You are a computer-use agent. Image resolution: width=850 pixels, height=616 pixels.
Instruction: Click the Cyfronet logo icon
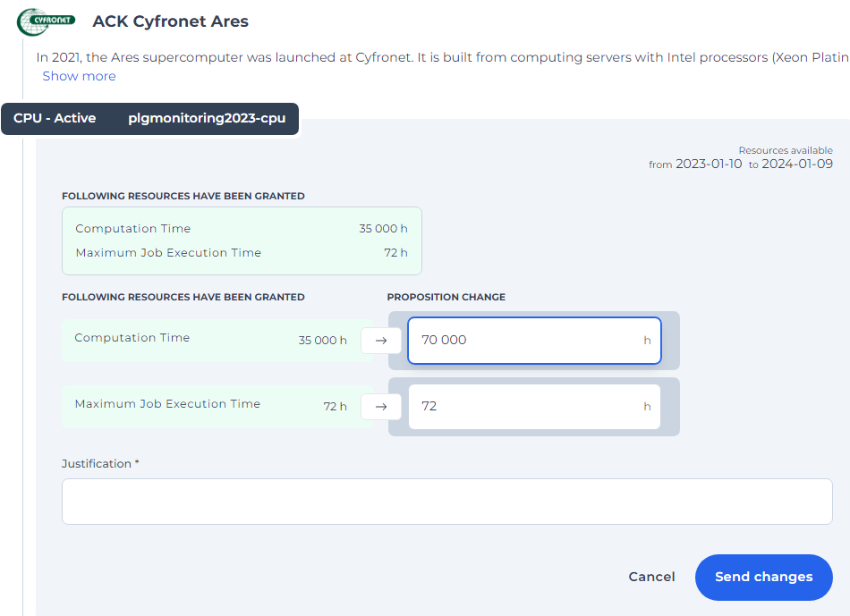coord(46,21)
